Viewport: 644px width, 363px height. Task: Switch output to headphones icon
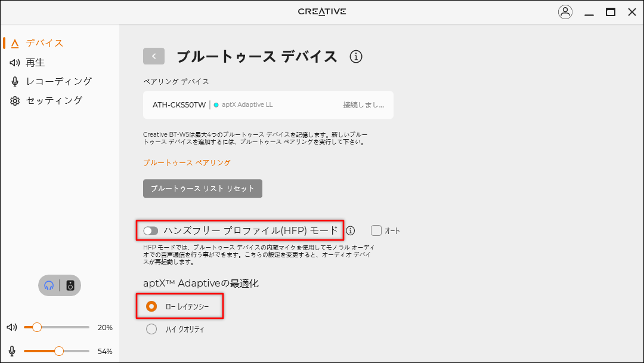click(x=49, y=285)
